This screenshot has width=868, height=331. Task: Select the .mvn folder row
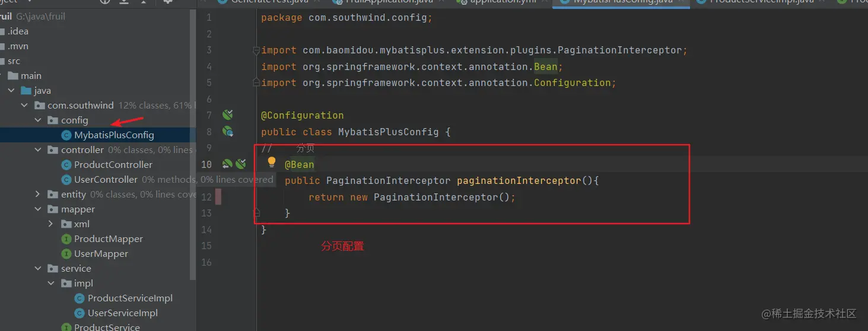click(98, 46)
